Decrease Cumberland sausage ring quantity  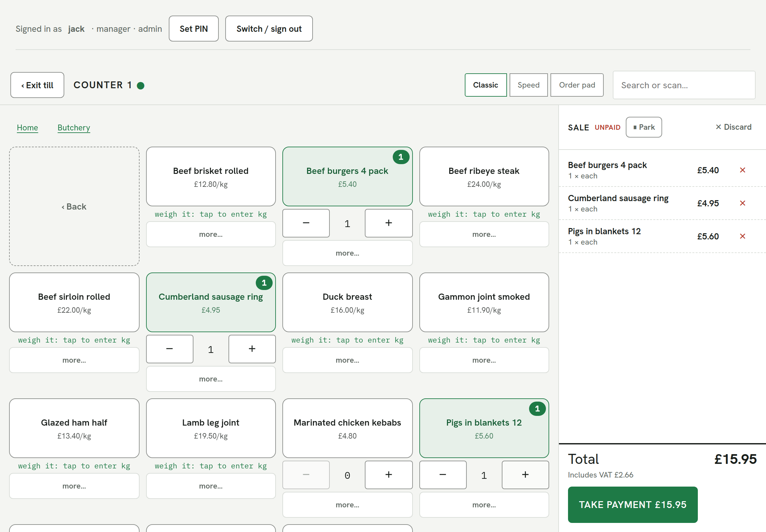click(x=169, y=349)
